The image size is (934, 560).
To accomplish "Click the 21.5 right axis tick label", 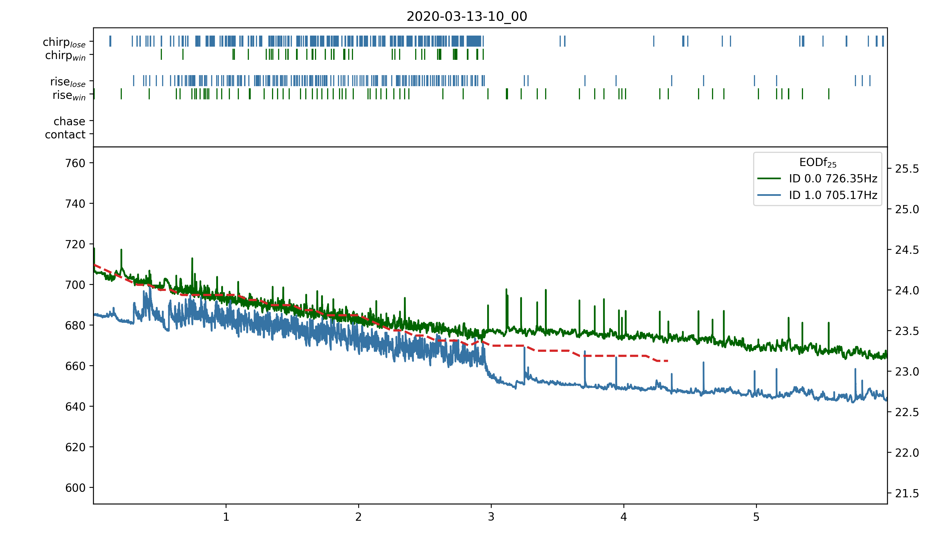I will click(x=907, y=493).
